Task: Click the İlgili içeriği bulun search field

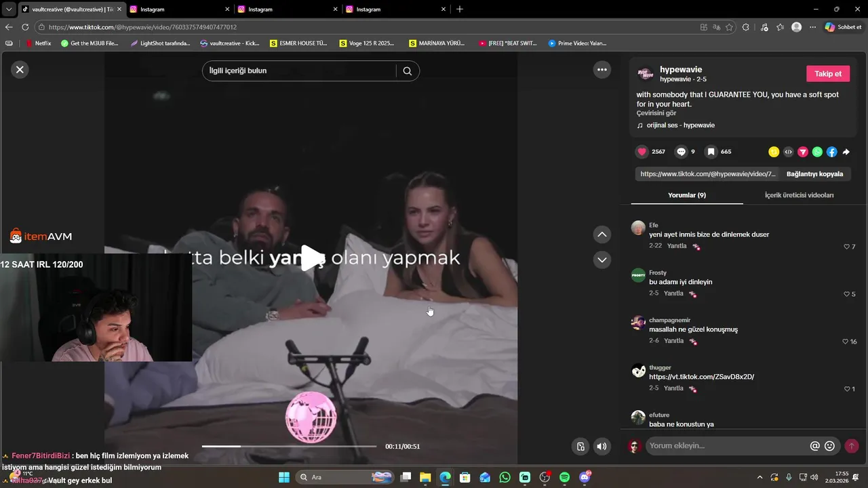Action: (298, 70)
